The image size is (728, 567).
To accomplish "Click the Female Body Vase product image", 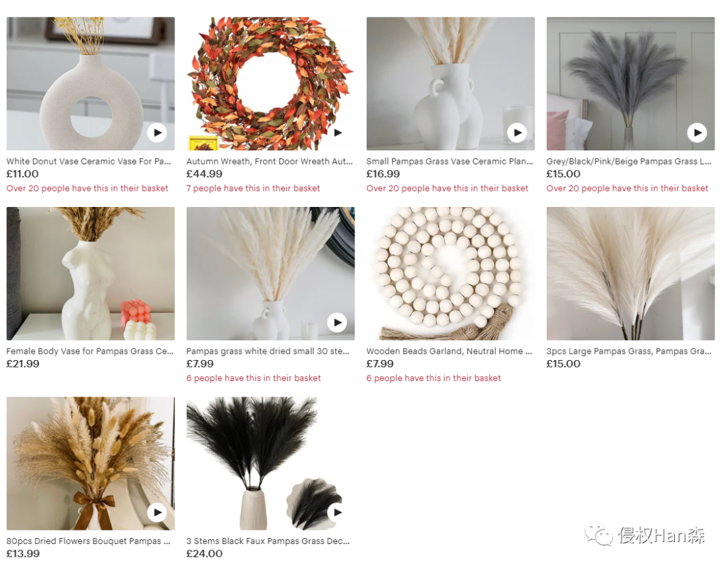I will click(90, 274).
